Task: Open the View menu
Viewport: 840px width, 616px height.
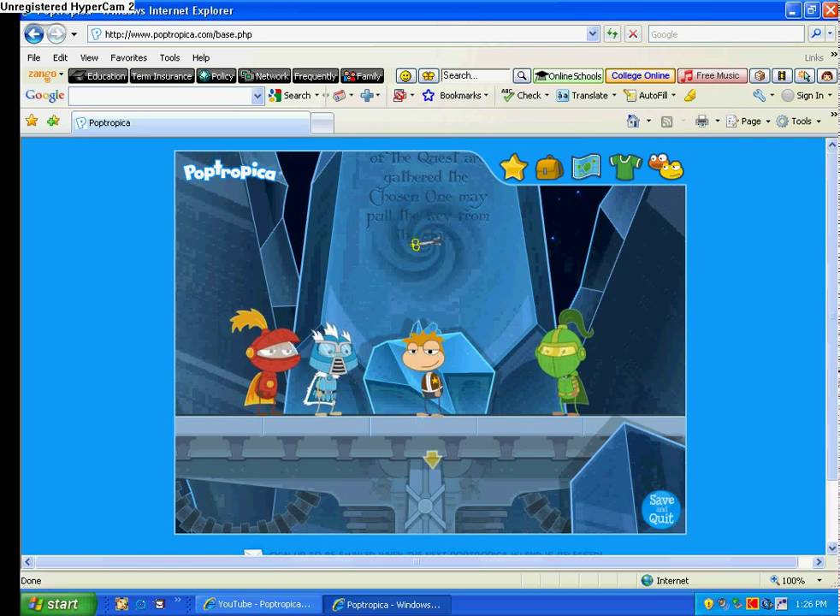Action: [x=89, y=57]
